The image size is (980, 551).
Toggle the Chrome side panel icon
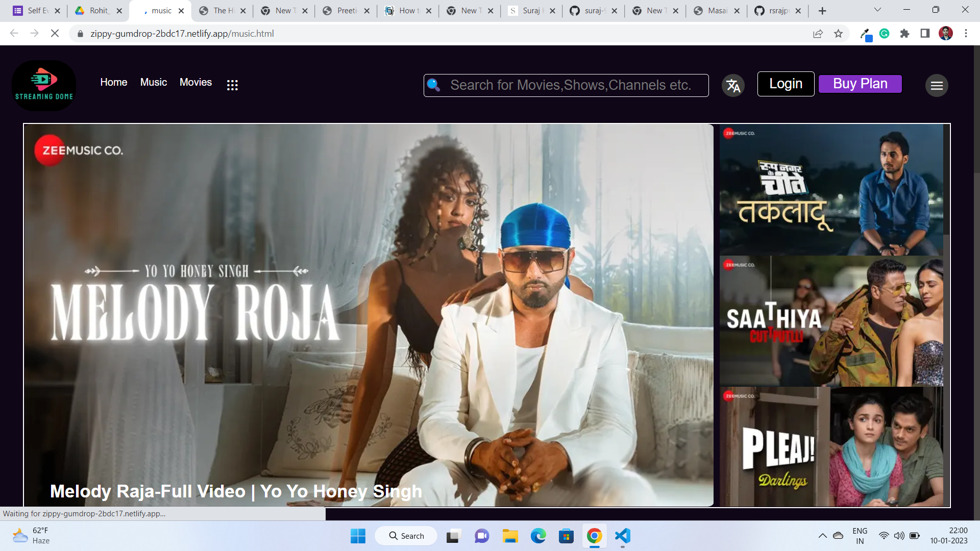(x=925, y=34)
